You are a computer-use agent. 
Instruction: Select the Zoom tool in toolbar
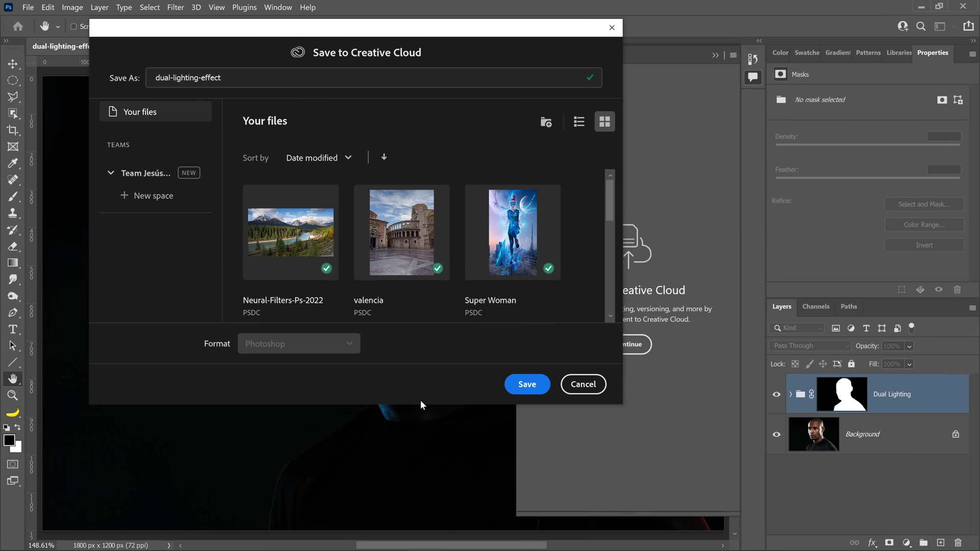coord(13,395)
